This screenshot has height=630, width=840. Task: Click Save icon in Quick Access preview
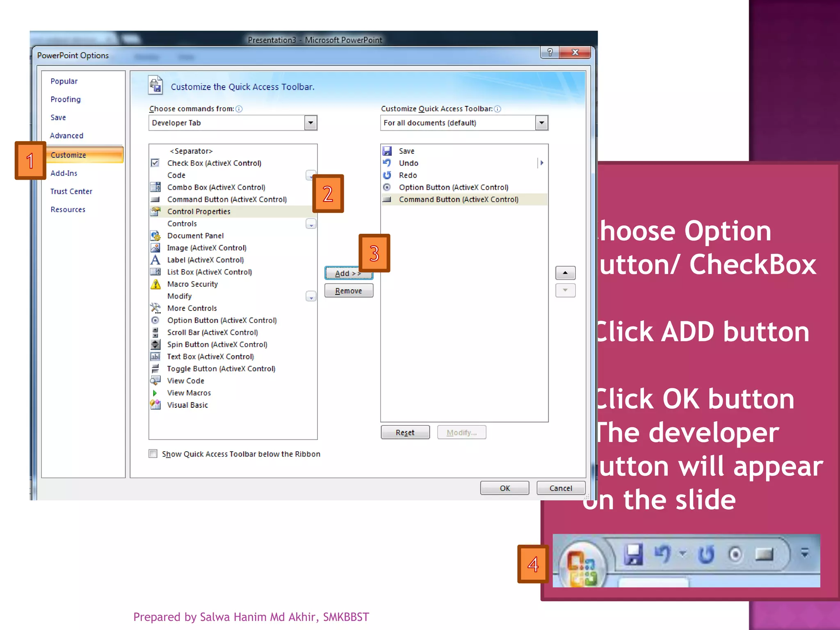633,554
